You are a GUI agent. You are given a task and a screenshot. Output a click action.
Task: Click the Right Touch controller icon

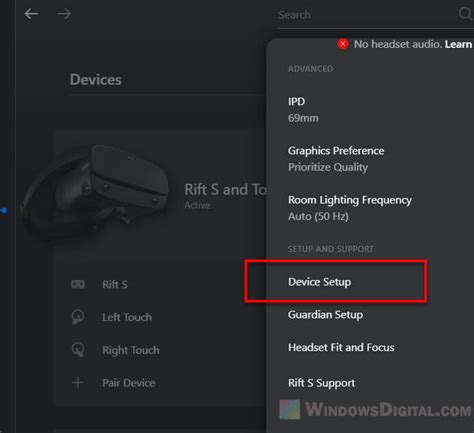pyautogui.click(x=78, y=350)
